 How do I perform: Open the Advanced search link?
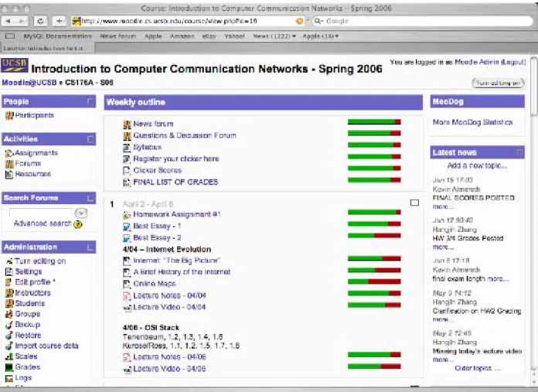pos(43,223)
